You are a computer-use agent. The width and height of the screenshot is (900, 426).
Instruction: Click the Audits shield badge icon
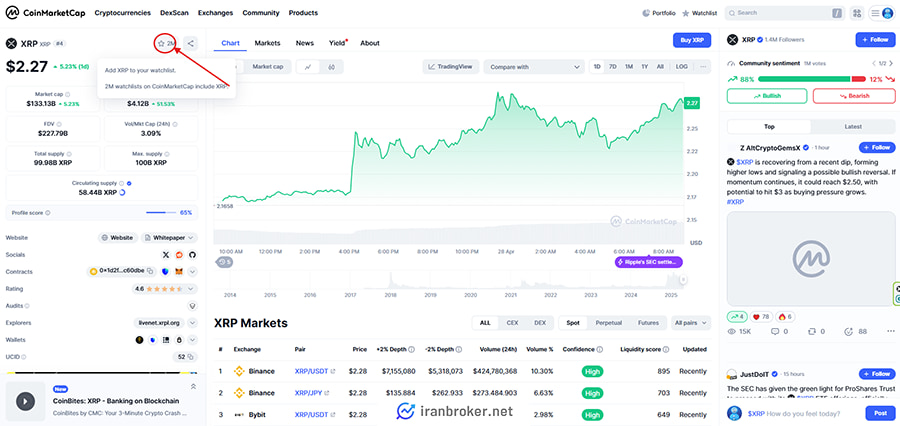[x=192, y=306]
